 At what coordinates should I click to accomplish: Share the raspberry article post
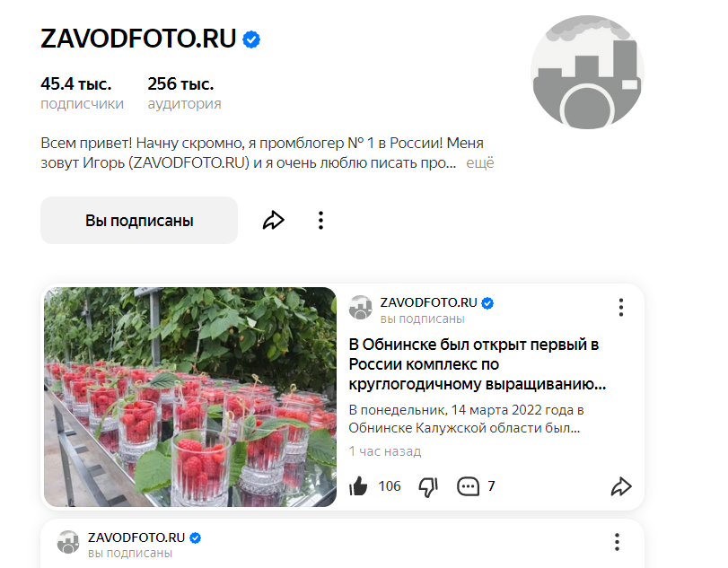[x=621, y=486]
